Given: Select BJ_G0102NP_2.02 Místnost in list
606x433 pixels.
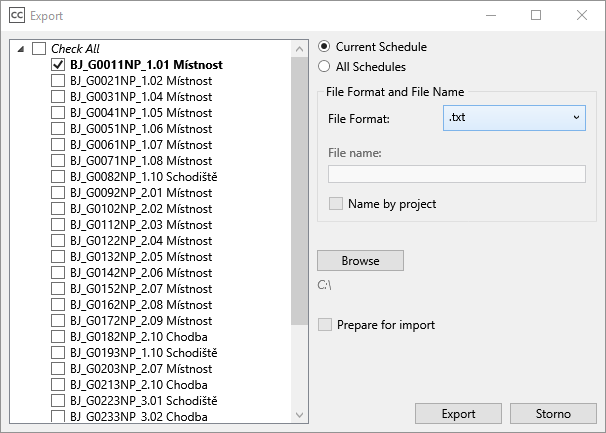Looking at the screenshot, I should 140,209.
